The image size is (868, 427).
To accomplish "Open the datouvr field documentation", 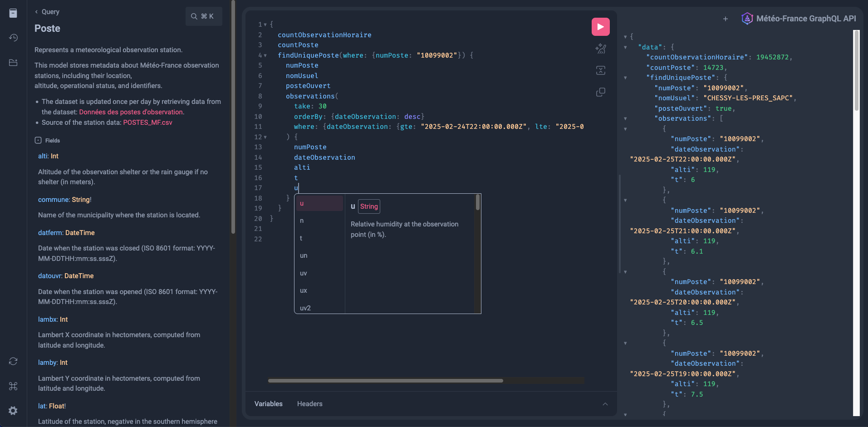I will (50, 276).
